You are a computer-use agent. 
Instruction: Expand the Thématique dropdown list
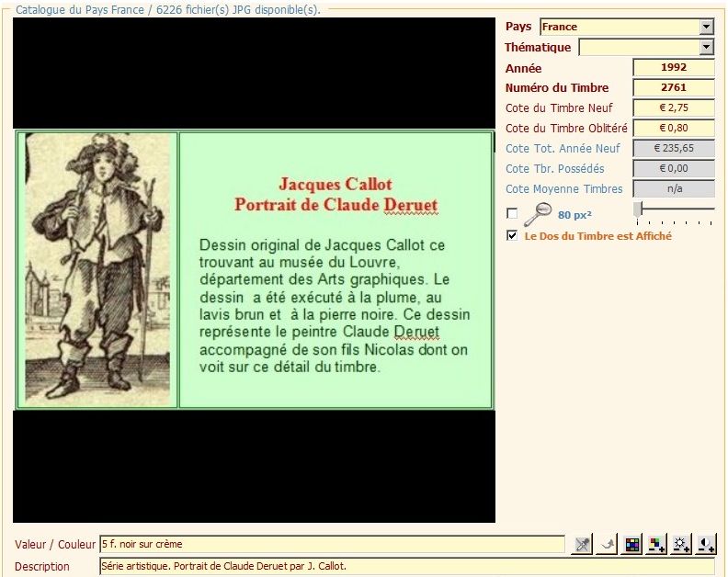[706, 47]
